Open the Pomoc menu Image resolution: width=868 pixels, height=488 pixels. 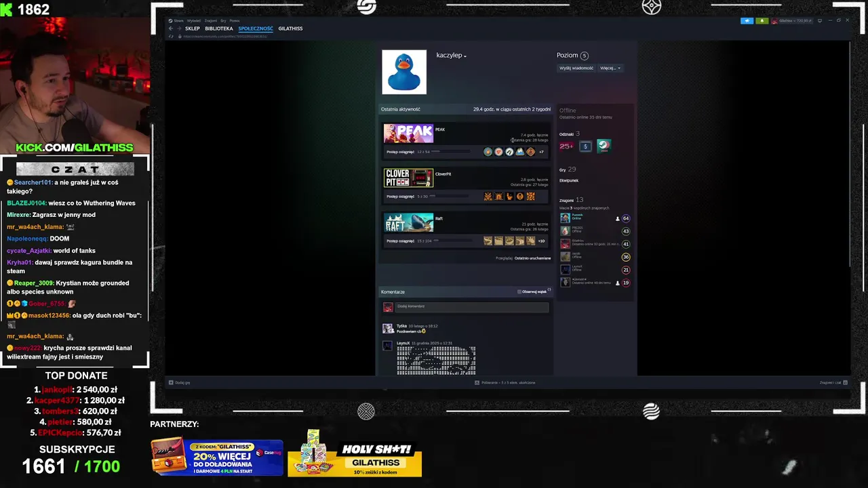tap(235, 21)
